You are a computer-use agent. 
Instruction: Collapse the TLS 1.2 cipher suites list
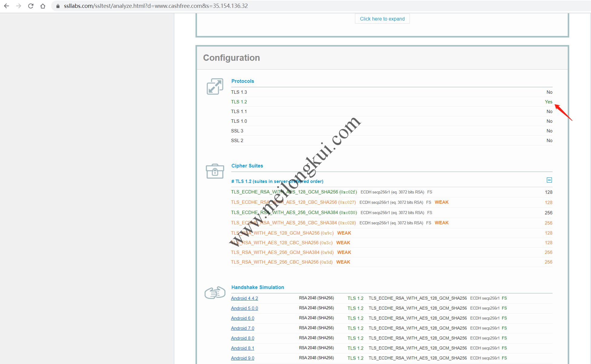pos(549,180)
